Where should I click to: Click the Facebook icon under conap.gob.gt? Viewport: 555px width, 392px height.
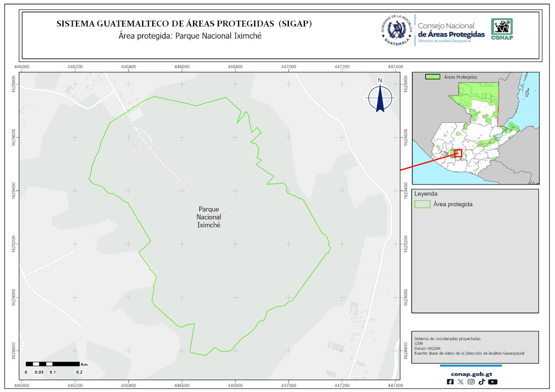[450, 382]
